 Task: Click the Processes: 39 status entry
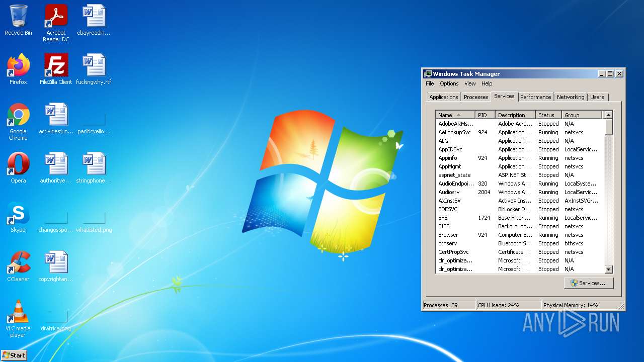[449, 305]
